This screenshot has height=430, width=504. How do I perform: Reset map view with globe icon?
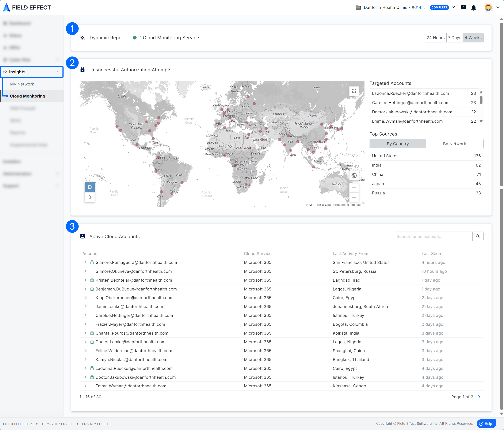point(354,175)
